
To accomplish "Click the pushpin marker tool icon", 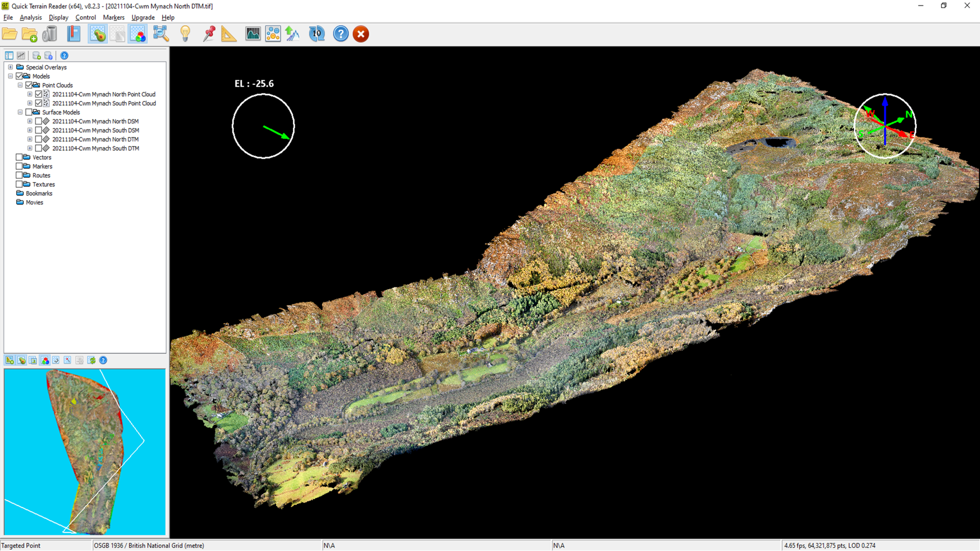I will 209,34.
